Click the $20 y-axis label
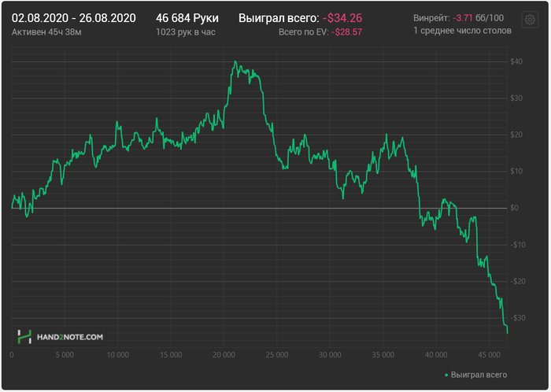 click(x=516, y=135)
